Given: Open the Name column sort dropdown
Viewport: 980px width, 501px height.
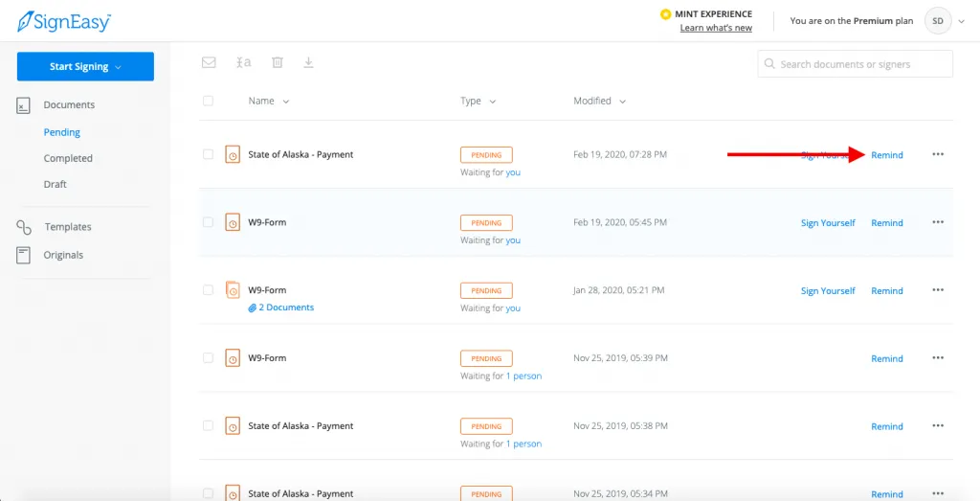Looking at the screenshot, I should (x=285, y=102).
